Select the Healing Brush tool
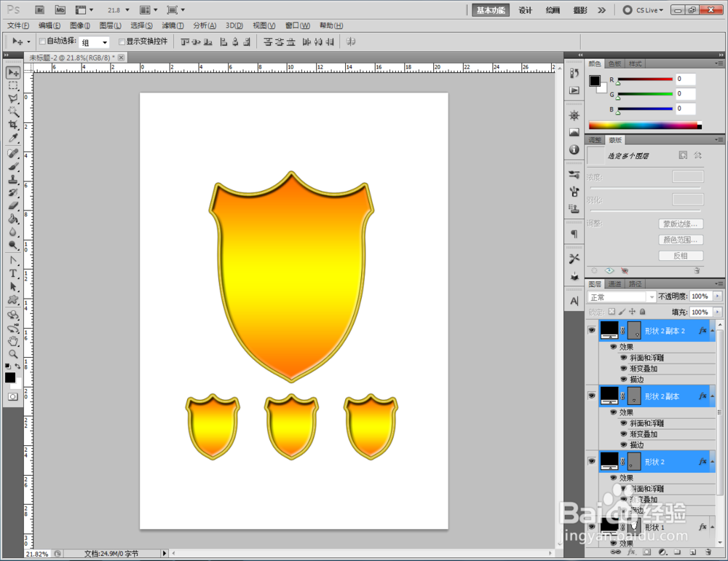This screenshot has width=728, height=561. [13, 154]
